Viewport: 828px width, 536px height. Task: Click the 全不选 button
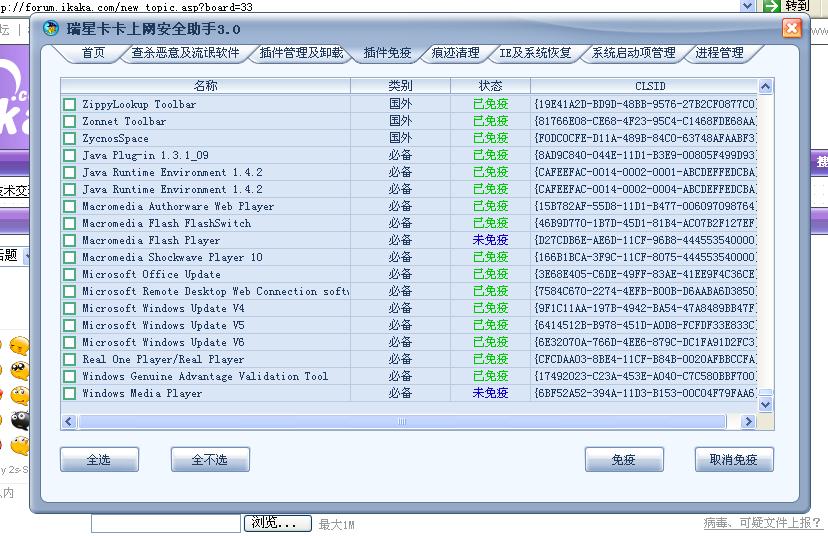pos(210,459)
